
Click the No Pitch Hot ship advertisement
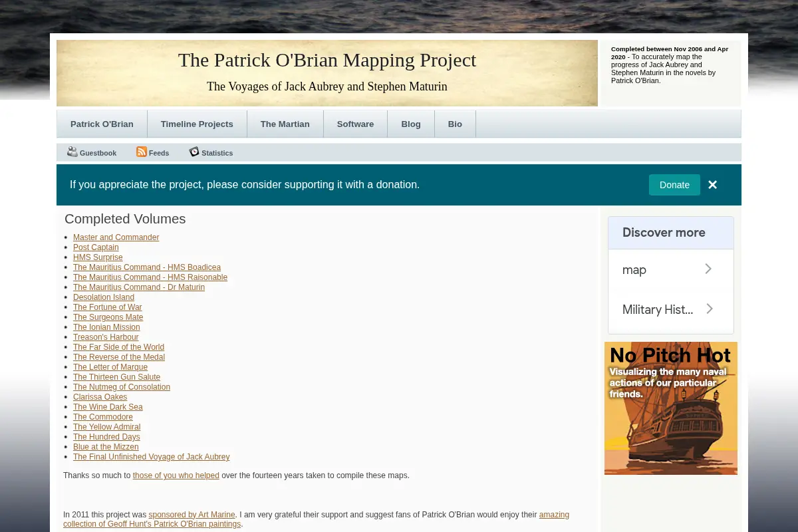[671, 408]
